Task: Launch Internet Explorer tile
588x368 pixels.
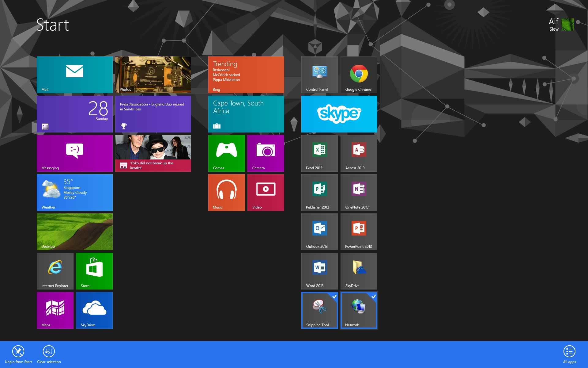Action: (55, 271)
